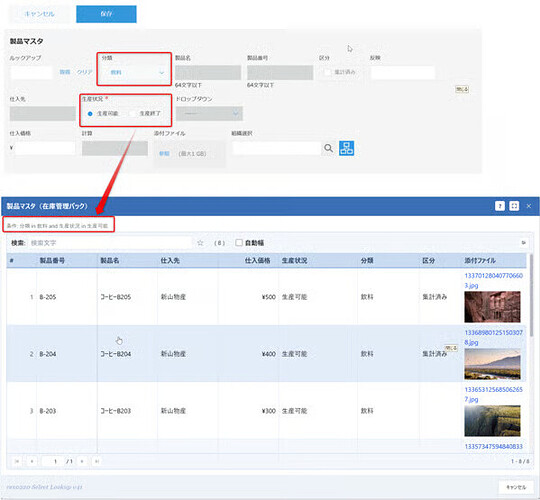Click the 閉じる tag at form's right edge
The width and height of the screenshot is (540, 500).
coord(462,89)
